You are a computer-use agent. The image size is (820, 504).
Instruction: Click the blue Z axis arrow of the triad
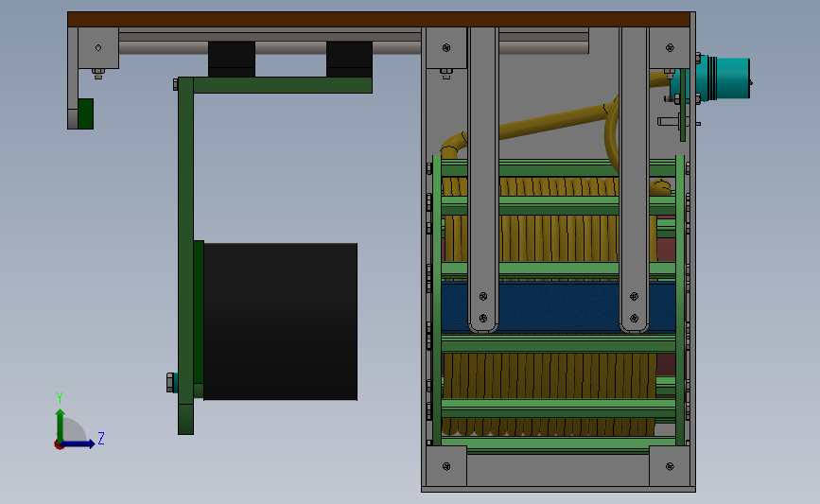(x=79, y=443)
